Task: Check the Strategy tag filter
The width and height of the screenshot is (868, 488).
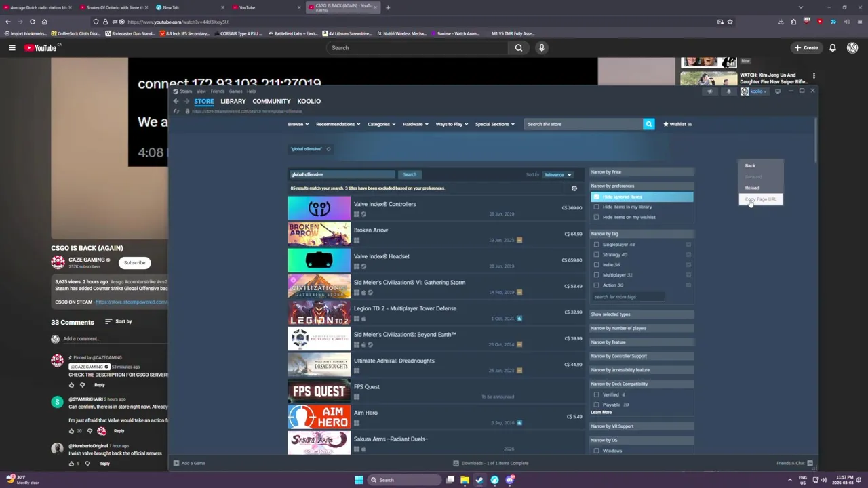Action: click(597, 255)
